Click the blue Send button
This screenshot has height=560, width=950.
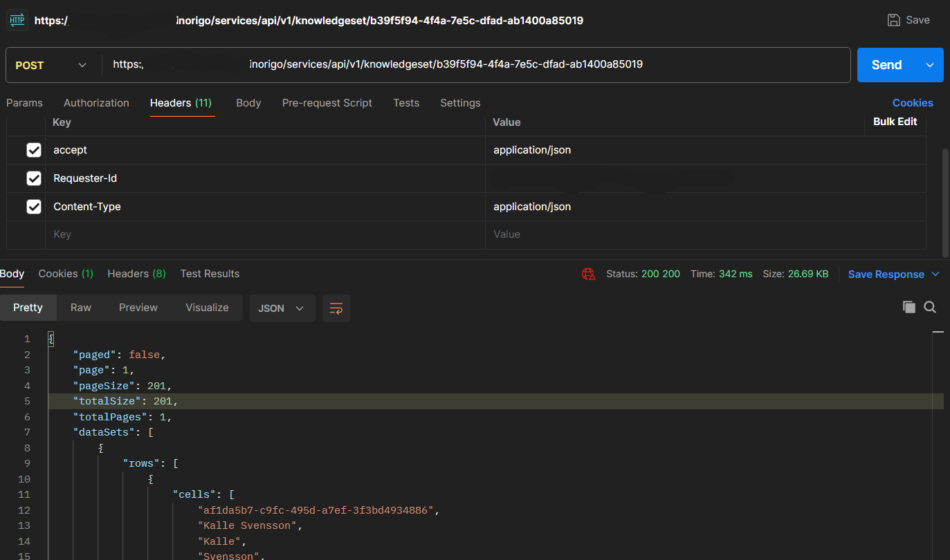pos(886,65)
